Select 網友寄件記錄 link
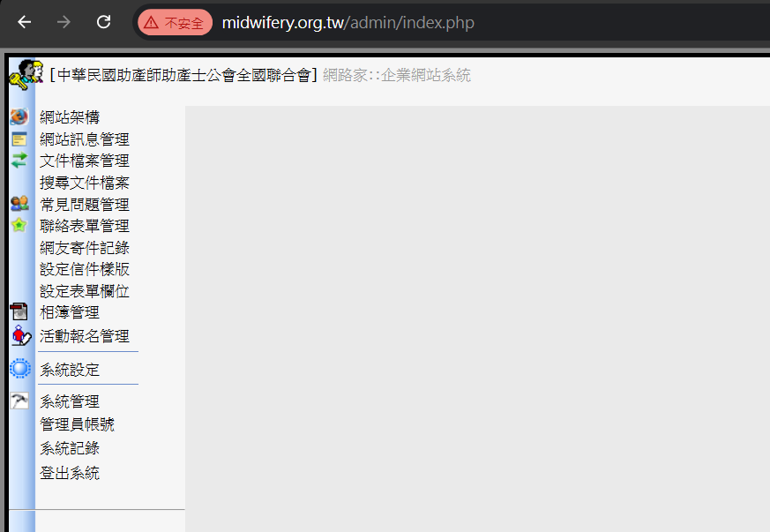770x532 pixels. coord(85,248)
